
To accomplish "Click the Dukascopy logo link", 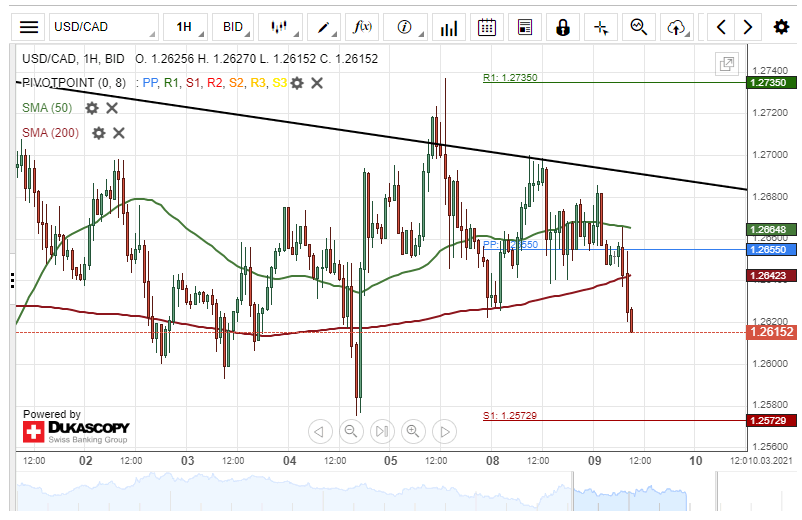I will click(76, 432).
